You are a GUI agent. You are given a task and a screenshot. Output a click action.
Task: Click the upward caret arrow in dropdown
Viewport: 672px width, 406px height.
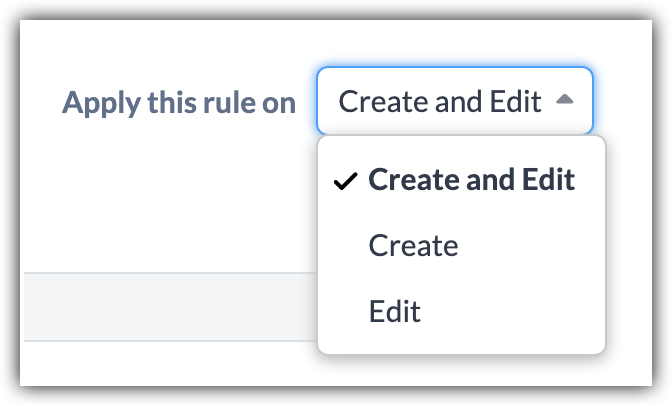[564, 101]
